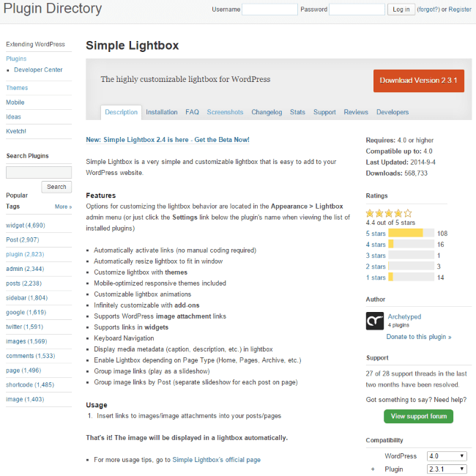Viewport: 476px width, 476px height.
Task: Open the Developer Center sidebar link
Action: coord(38,70)
